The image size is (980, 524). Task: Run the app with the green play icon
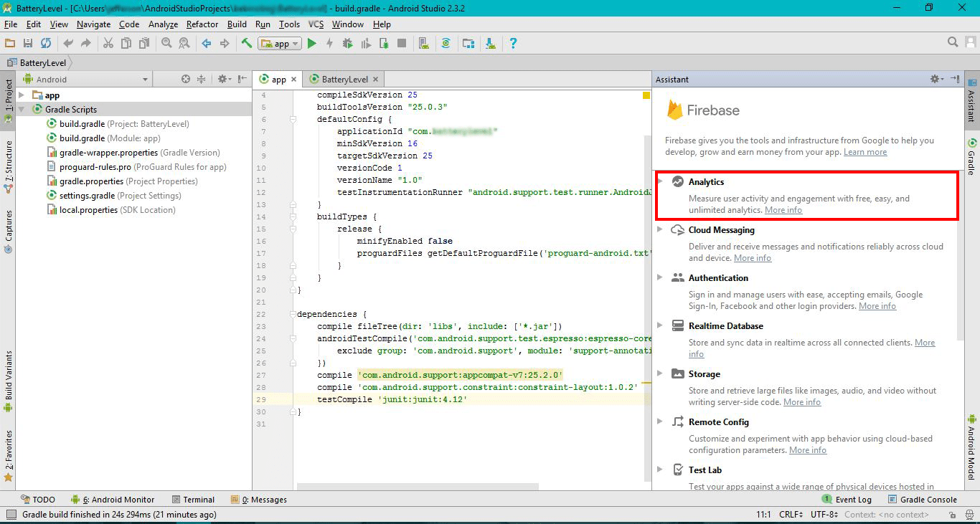(312, 44)
